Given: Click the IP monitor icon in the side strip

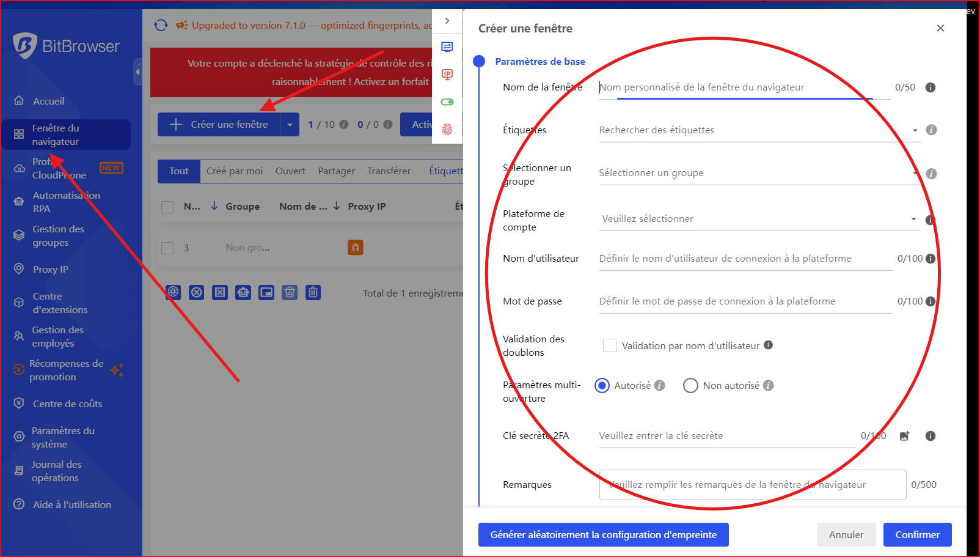Looking at the screenshot, I should coord(447,75).
